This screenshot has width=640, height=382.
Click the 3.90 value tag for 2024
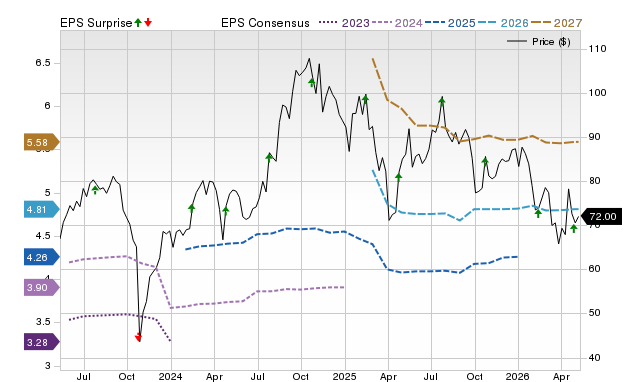(41, 287)
